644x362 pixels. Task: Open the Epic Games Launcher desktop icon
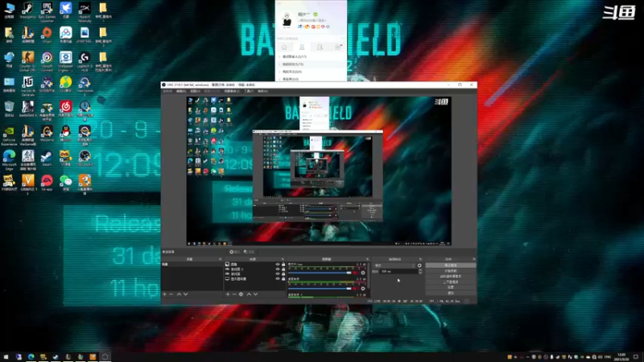click(x=47, y=10)
